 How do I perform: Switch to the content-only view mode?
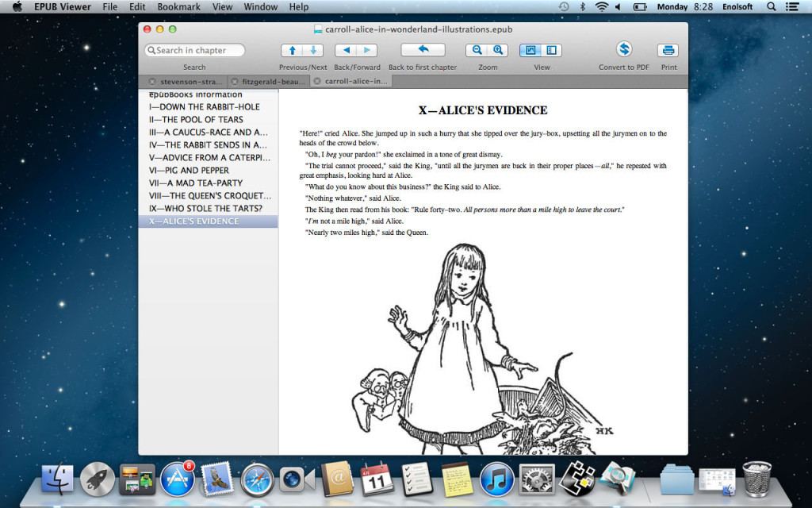tap(531, 50)
